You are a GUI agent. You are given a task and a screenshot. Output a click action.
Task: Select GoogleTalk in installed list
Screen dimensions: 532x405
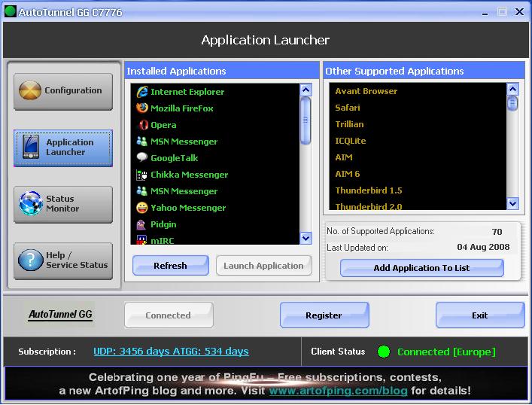point(215,158)
